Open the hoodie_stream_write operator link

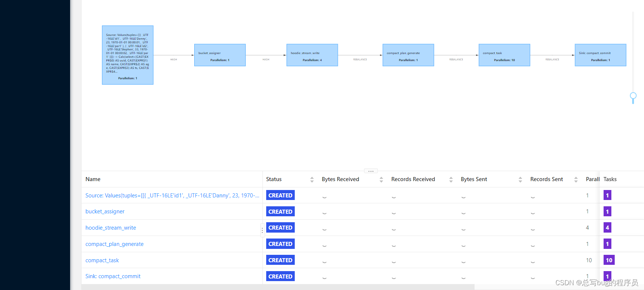click(x=111, y=228)
